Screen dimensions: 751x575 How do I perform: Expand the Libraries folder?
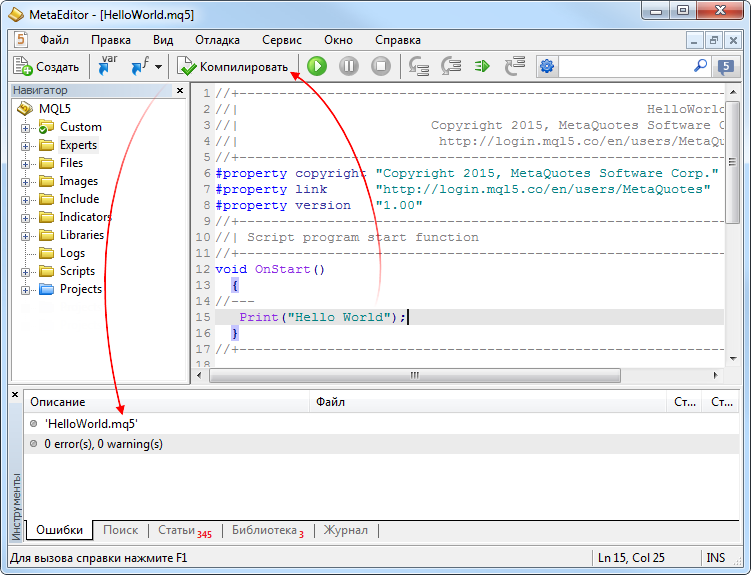(x=25, y=236)
